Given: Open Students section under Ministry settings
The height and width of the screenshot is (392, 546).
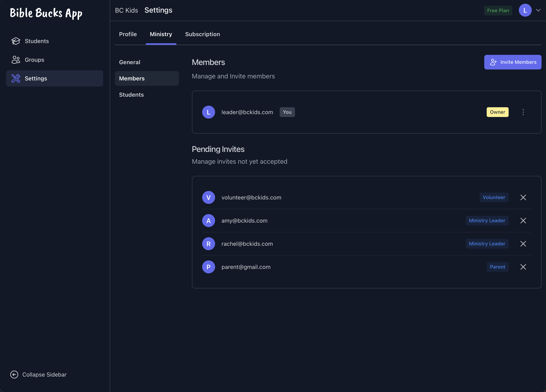Looking at the screenshot, I should [x=131, y=95].
